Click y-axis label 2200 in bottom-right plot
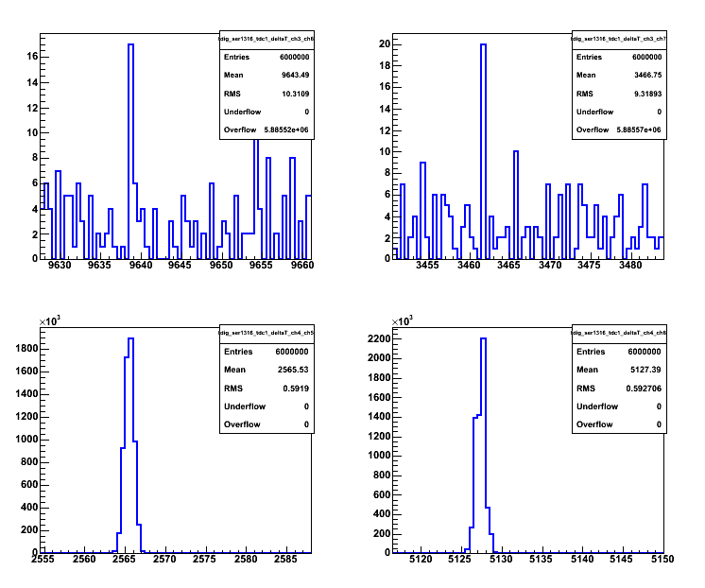Screen dimensions: 705x588 379,338
